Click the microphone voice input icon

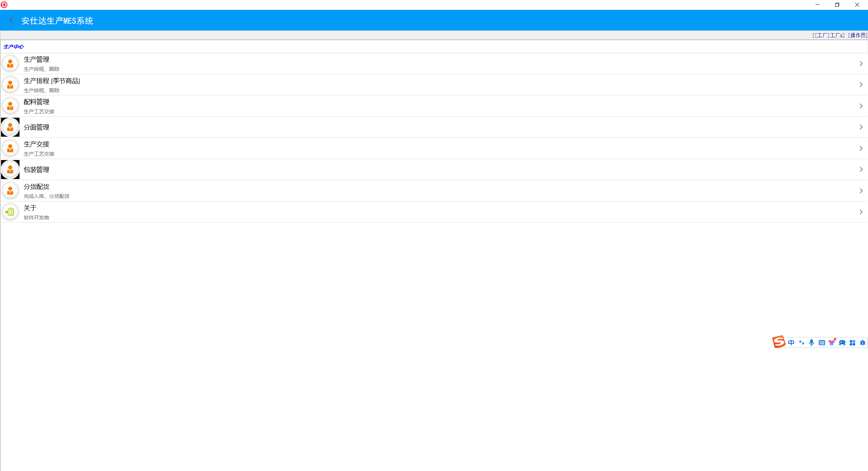point(811,343)
